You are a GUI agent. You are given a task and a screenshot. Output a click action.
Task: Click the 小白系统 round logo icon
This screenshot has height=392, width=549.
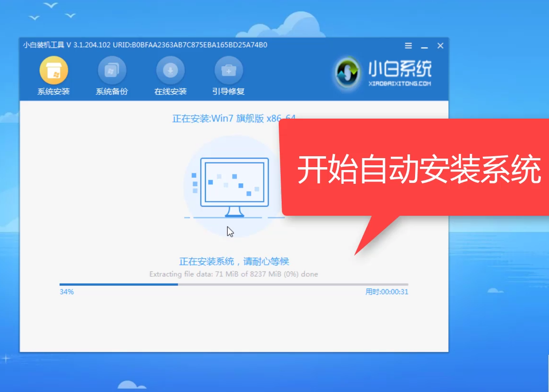tap(346, 73)
